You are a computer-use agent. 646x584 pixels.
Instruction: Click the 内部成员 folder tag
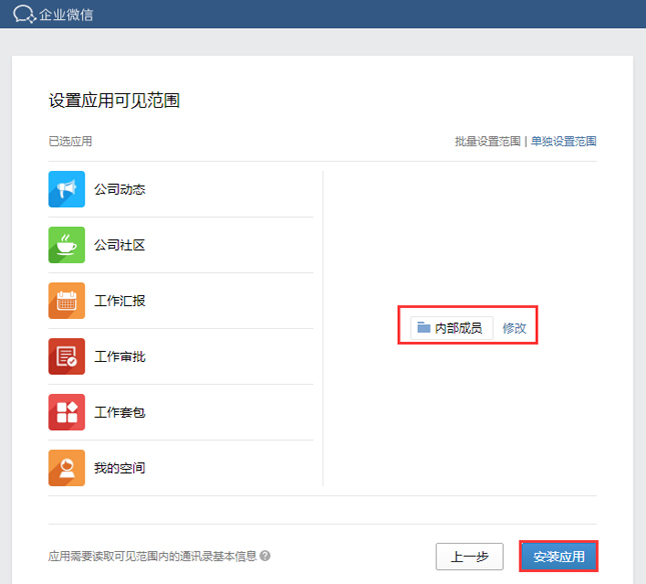click(x=451, y=328)
